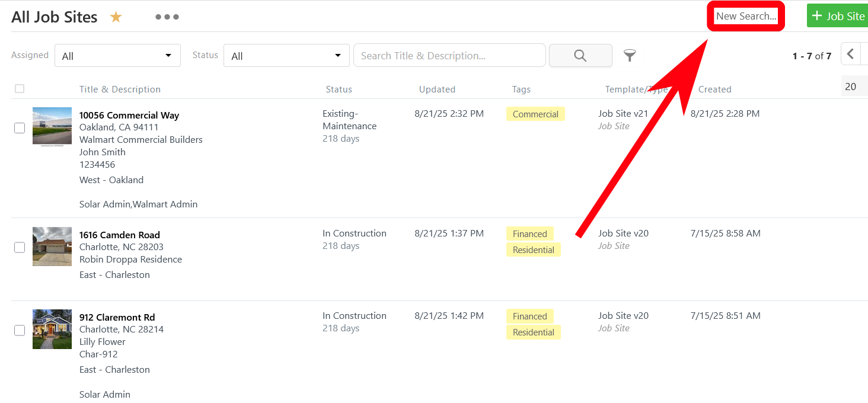Click the green plus Job Site button
Screen dimensions: 868x403
(x=838, y=16)
